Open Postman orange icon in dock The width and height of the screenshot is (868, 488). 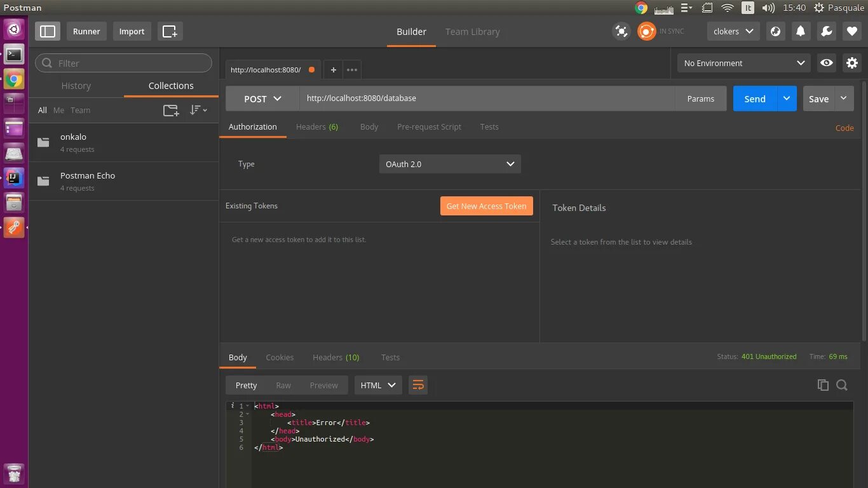coord(14,227)
